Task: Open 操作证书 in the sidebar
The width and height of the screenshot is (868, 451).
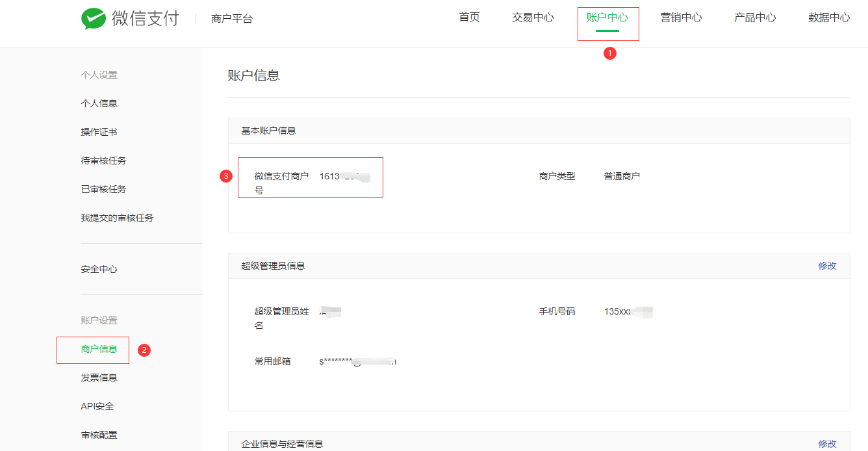Action: (99, 132)
